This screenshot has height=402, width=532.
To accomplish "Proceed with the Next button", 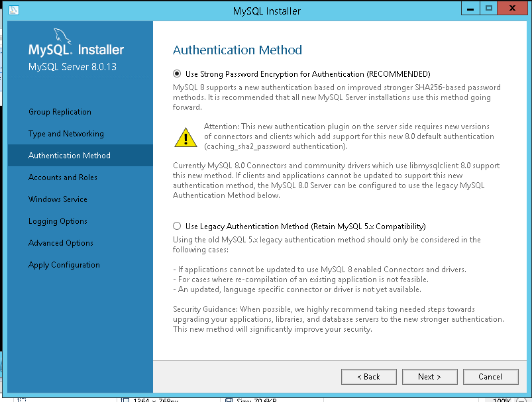I will [429, 377].
